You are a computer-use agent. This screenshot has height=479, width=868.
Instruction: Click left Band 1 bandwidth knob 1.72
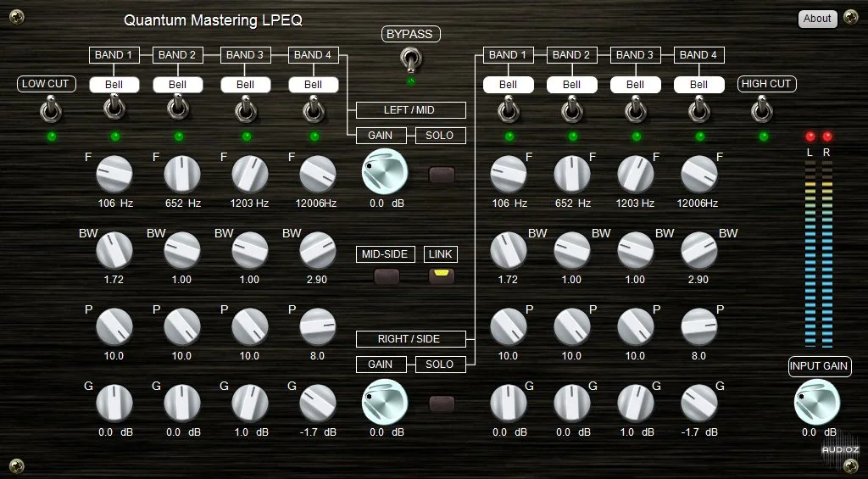pos(114,250)
